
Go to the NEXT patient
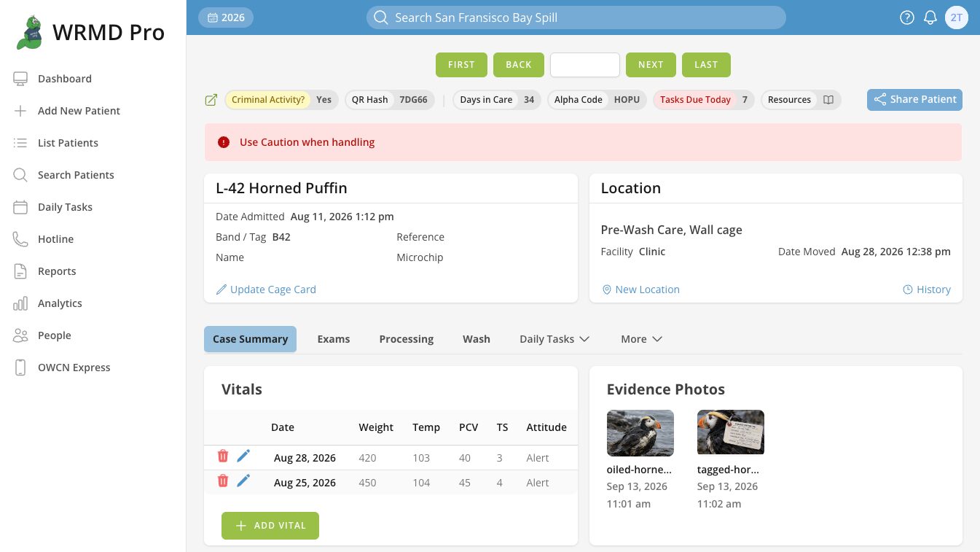pyautogui.click(x=651, y=65)
